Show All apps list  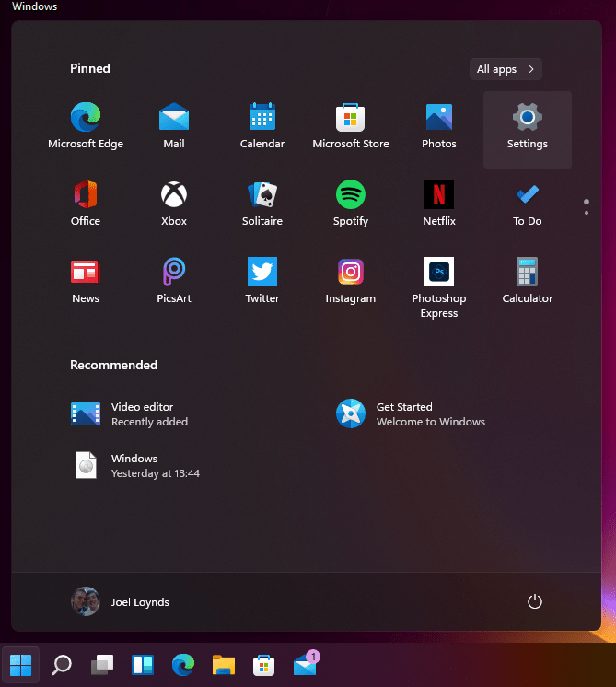pos(506,69)
